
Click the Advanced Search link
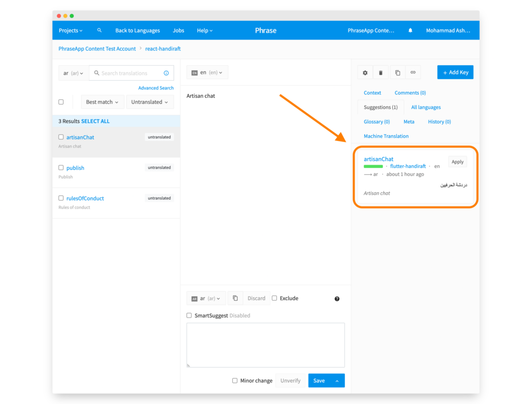point(156,88)
